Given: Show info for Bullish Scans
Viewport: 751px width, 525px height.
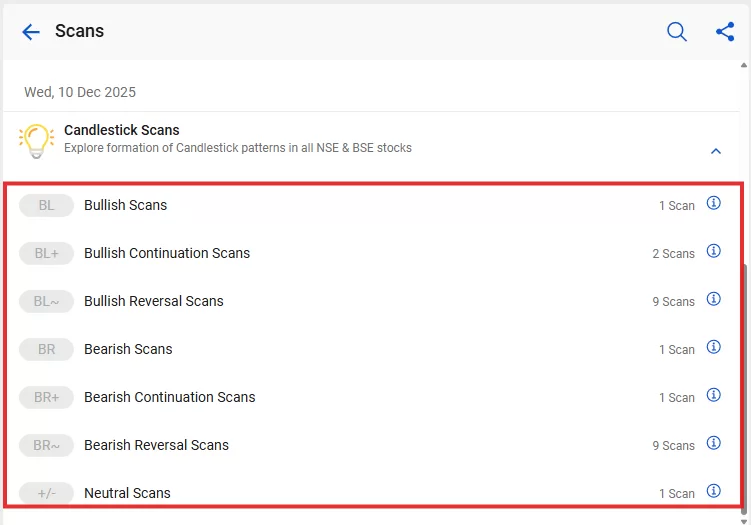Looking at the screenshot, I should tap(713, 203).
